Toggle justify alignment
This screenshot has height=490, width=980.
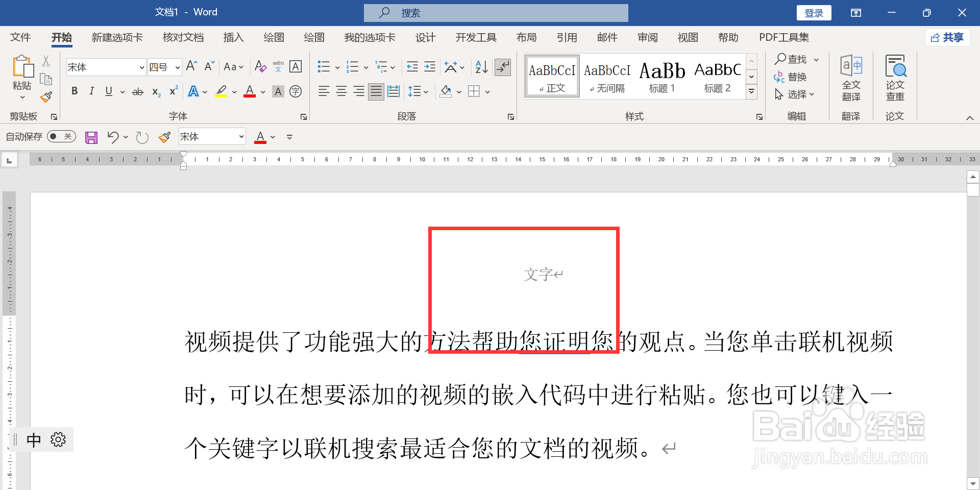coord(376,91)
